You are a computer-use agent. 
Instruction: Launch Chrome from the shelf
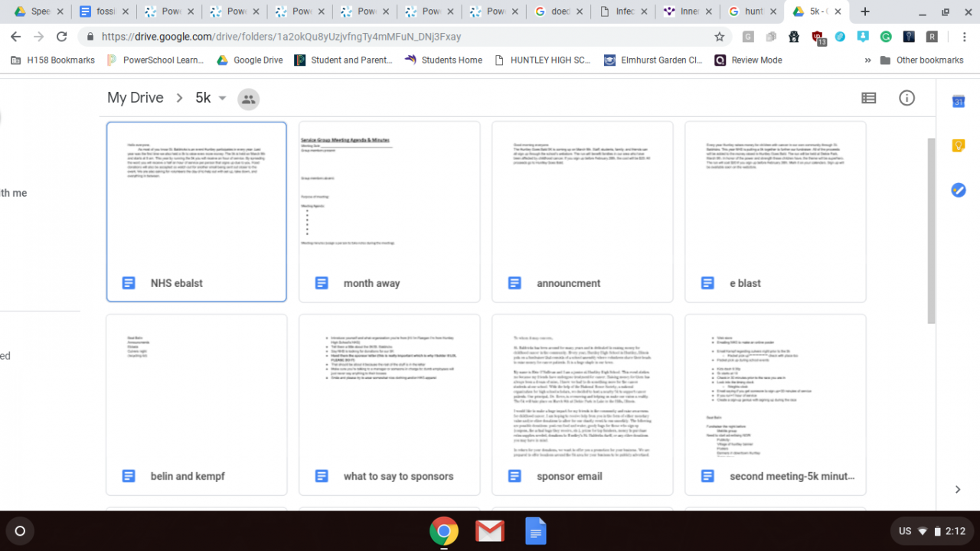coord(444,531)
